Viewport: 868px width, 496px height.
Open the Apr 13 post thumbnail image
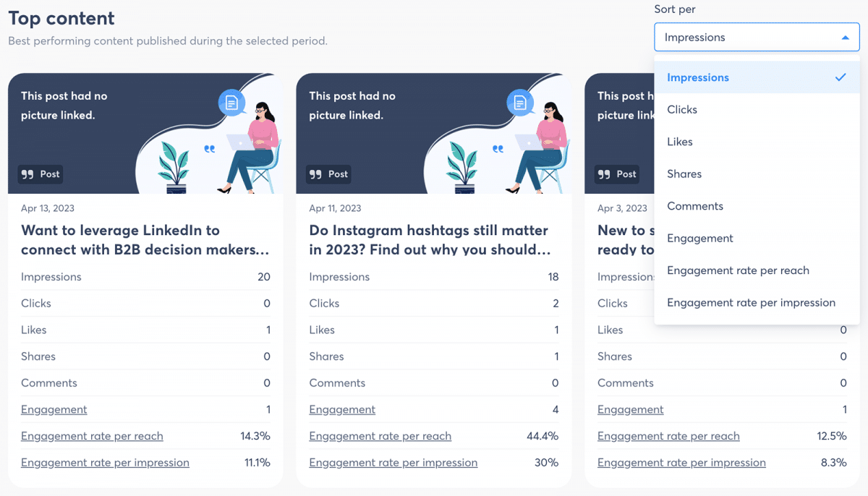145,133
